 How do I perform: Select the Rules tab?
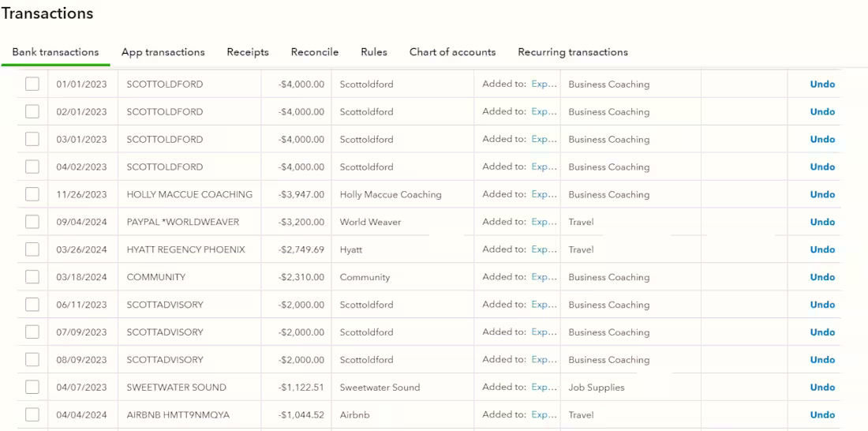pyautogui.click(x=374, y=52)
